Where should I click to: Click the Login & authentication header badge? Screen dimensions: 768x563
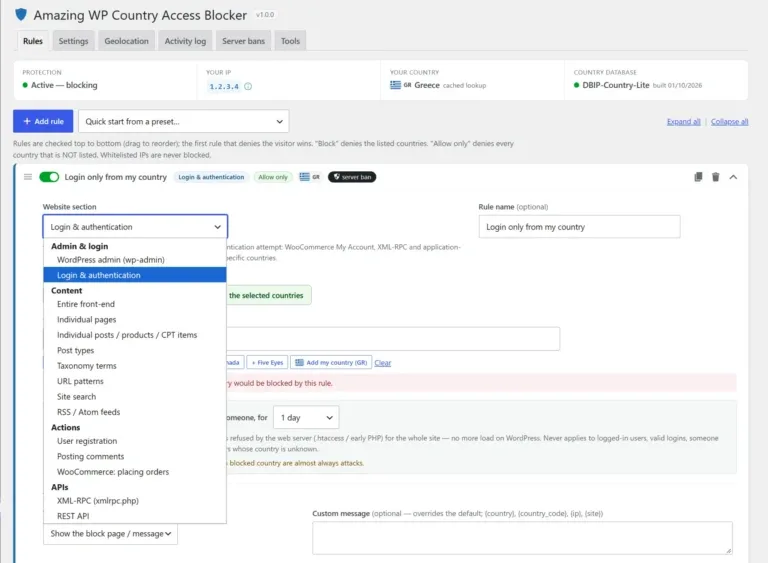211,177
